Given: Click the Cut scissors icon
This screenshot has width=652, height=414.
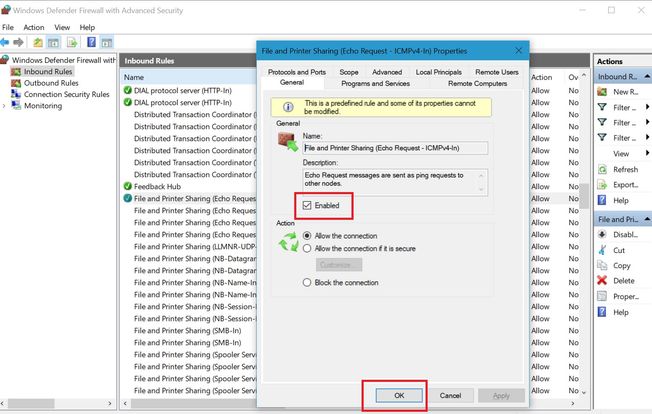Looking at the screenshot, I should click(602, 250).
